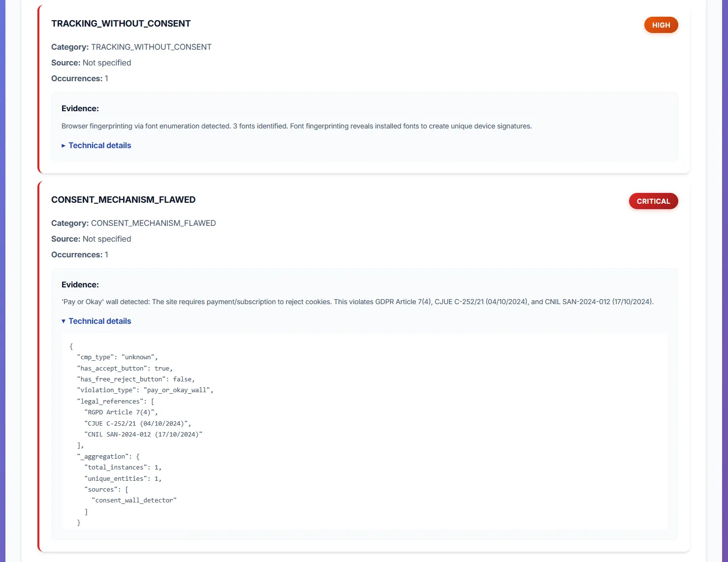Click the CNIL SAN-2024-012 reference line
Viewport: 728px width, 562px height.
pyautogui.click(x=143, y=434)
